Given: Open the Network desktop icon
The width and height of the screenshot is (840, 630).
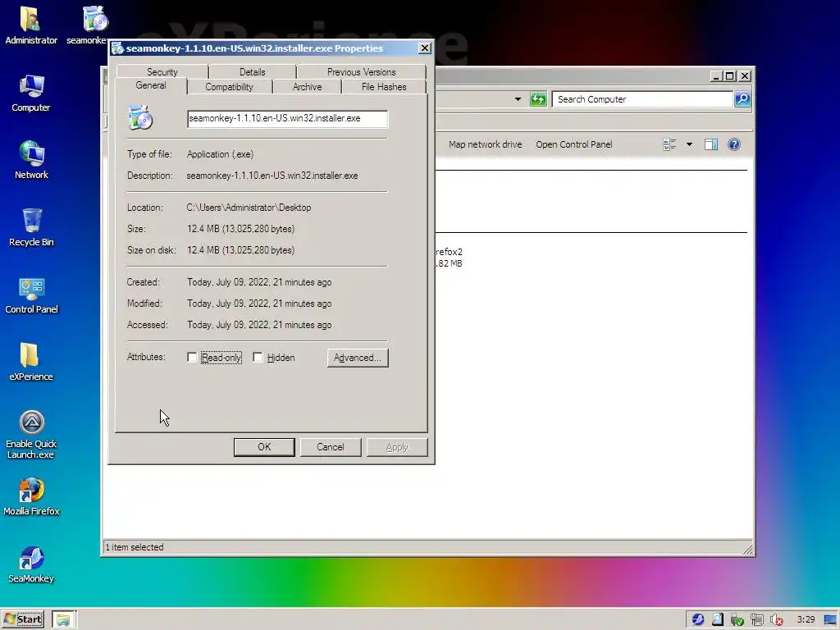Looking at the screenshot, I should coord(31,161).
